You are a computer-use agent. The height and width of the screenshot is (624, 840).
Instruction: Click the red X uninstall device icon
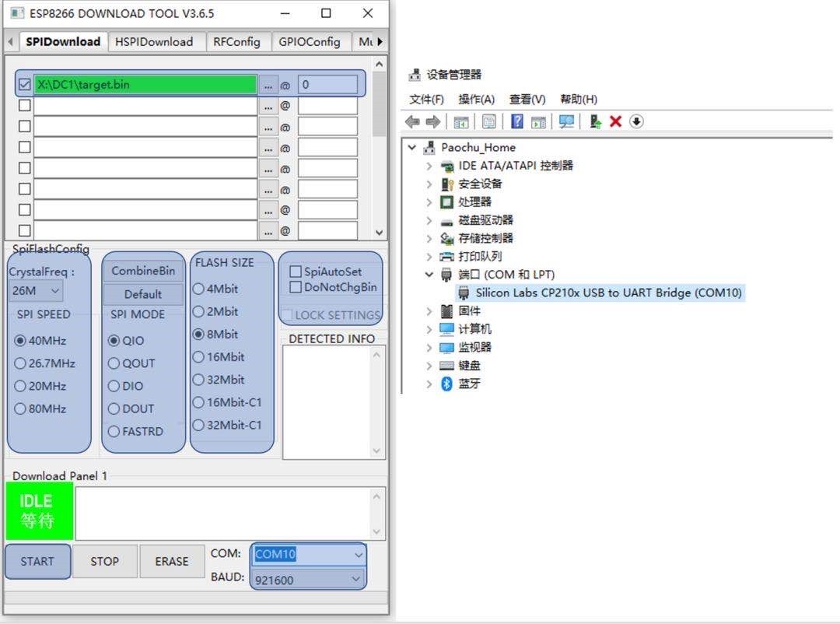click(x=615, y=121)
